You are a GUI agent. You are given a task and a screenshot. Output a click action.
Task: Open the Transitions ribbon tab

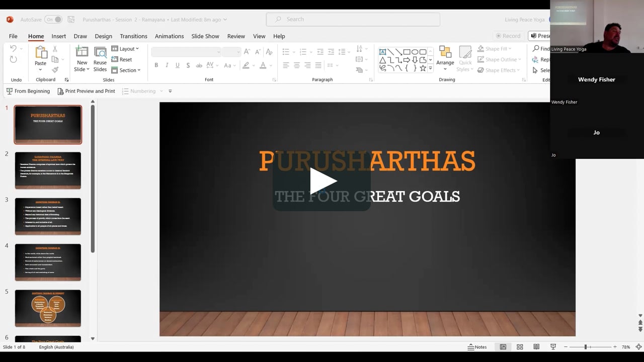133,36
